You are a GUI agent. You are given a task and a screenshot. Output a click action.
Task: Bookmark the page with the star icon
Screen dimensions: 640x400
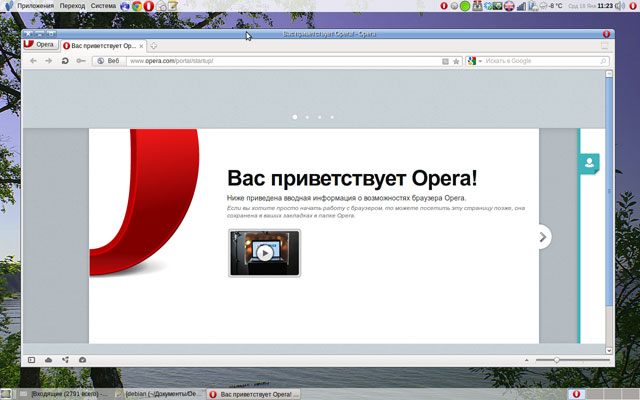(x=456, y=61)
